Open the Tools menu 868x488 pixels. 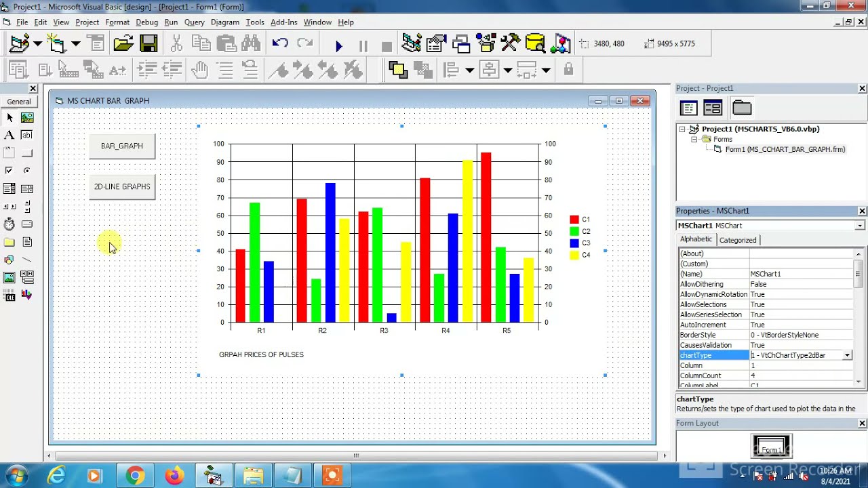(255, 22)
